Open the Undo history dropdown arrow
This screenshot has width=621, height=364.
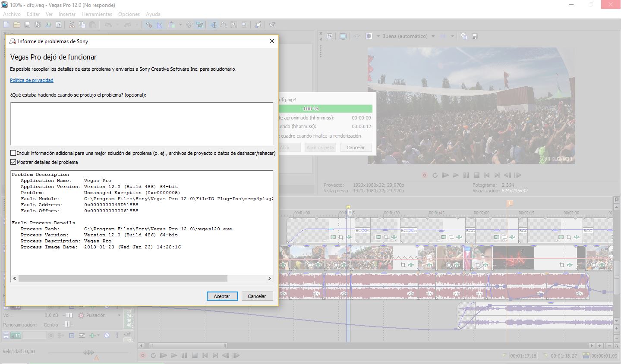click(117, 25)
